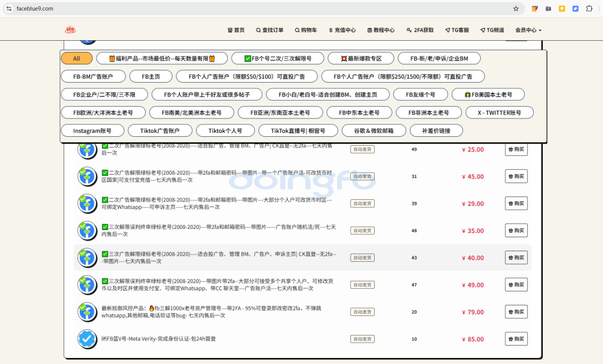Buy the ¥ 29.00 product

[x=516, y=203]
